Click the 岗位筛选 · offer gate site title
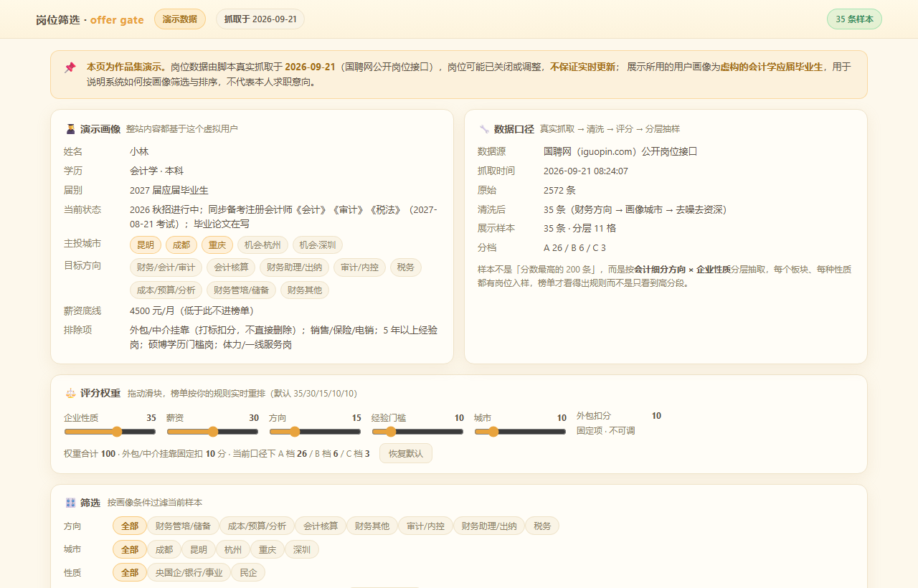Image resolution: width=918 pixels, height=588 pixels. (x=90, y=20)
